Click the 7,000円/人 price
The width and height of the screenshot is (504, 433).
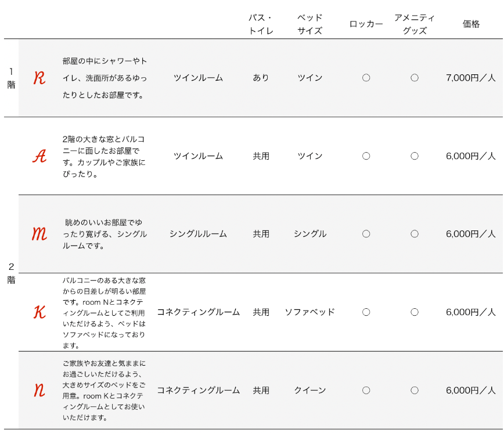coord(470,78)
